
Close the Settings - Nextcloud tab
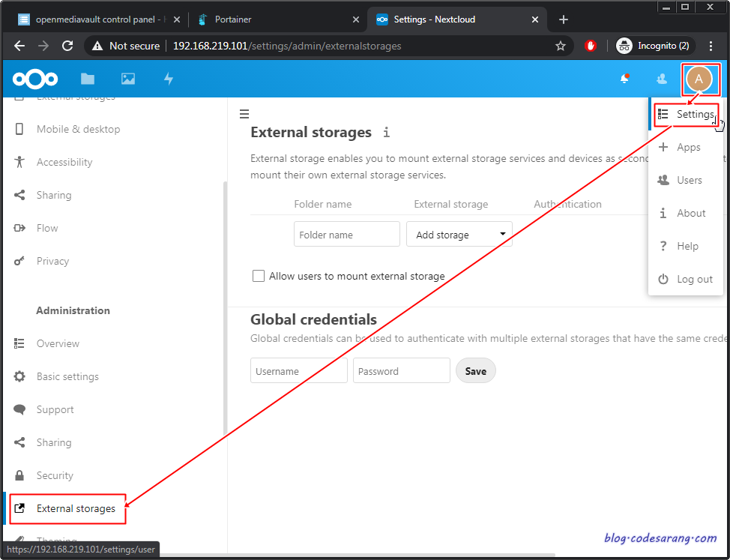click(x=535, y=19)
